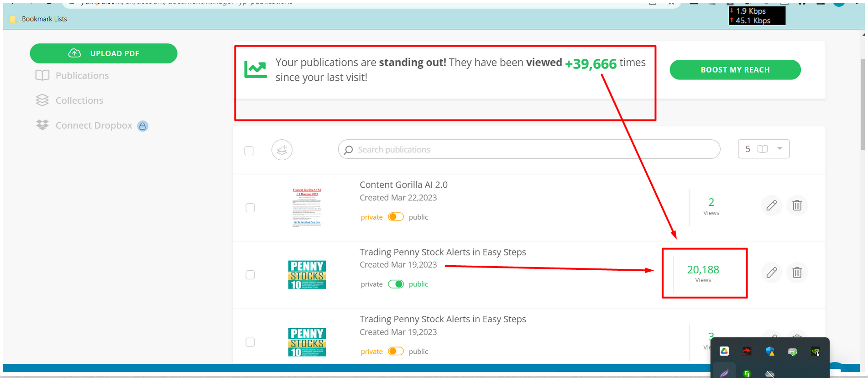Tick the checkbox for the last Penny Stock publication

tap(250, 342)
